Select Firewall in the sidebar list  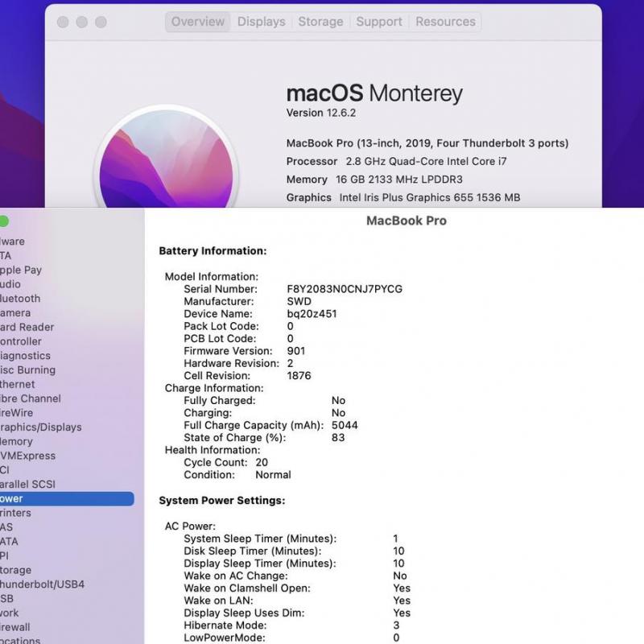click(x=15, y=627)
